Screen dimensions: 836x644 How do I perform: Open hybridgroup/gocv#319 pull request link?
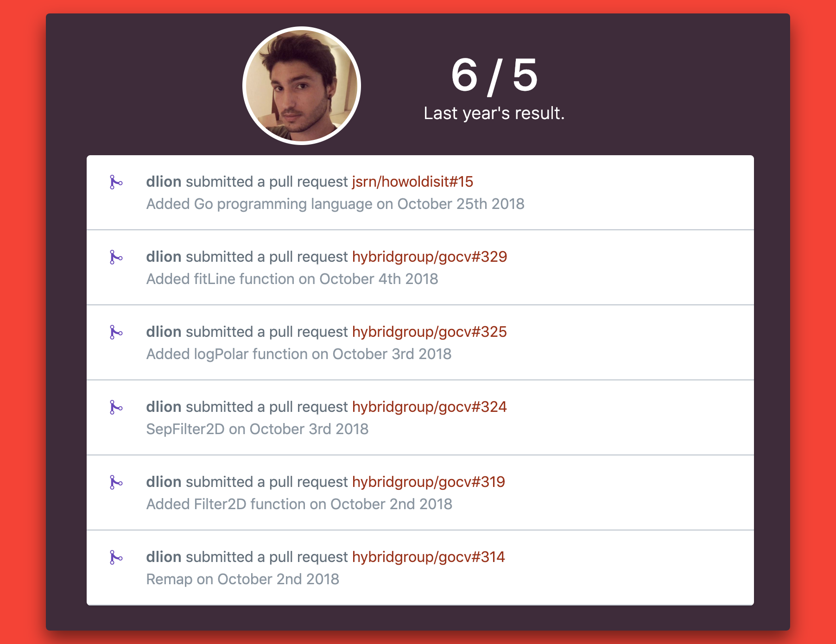click(428, 482)
